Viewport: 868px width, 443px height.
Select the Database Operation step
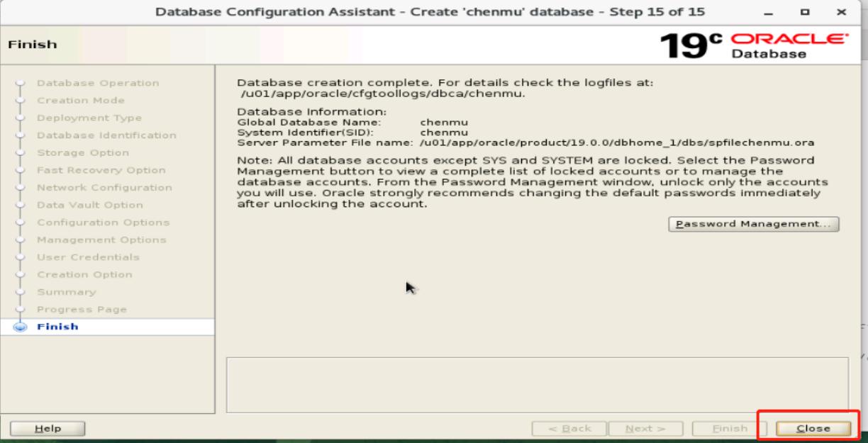(x=98, y=83)
